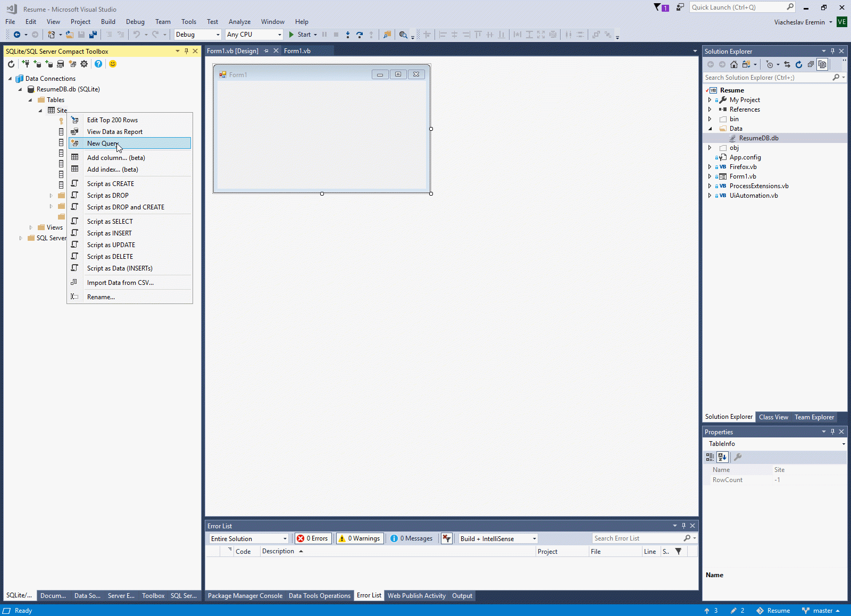
Task: Choose Edit Top 200 Rows
Action: click(130, 120)
